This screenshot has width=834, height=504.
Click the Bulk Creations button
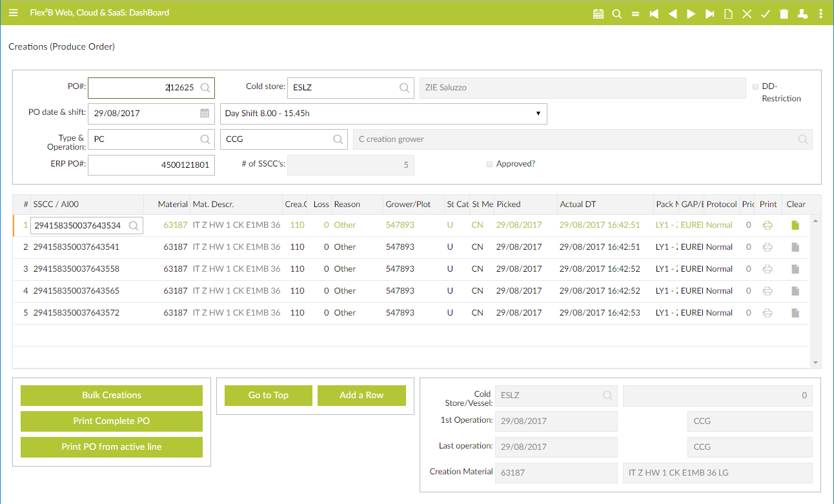click(112, 396)
